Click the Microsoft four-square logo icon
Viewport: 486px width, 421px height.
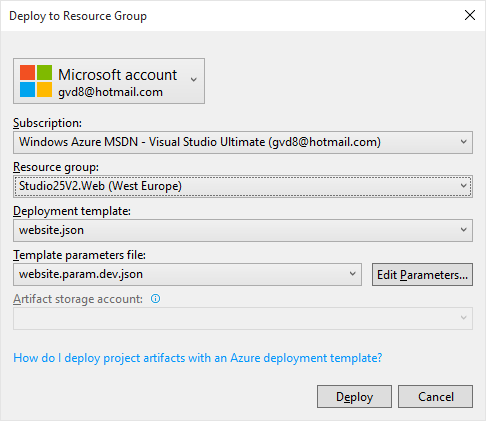pyautogui.click(x=36, y=81)
